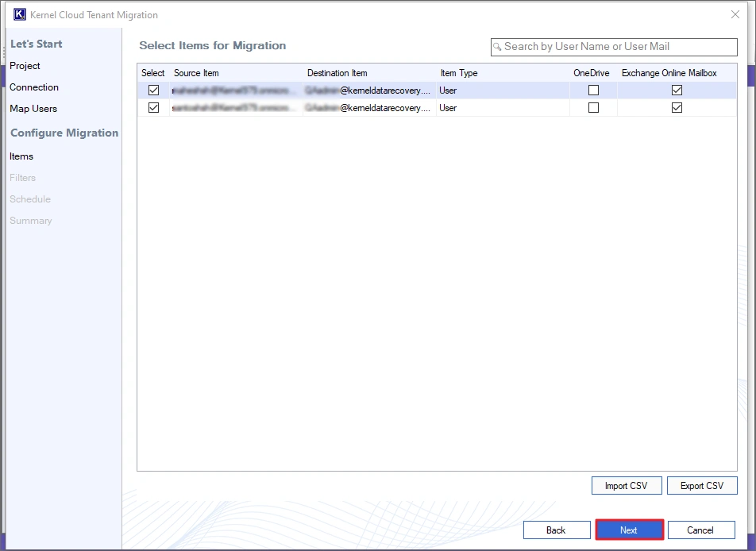Disable Exchange Online Mailbox for the second user
Image resolution: width=756 pixels, height=551 pixels.
click(677, 107)
